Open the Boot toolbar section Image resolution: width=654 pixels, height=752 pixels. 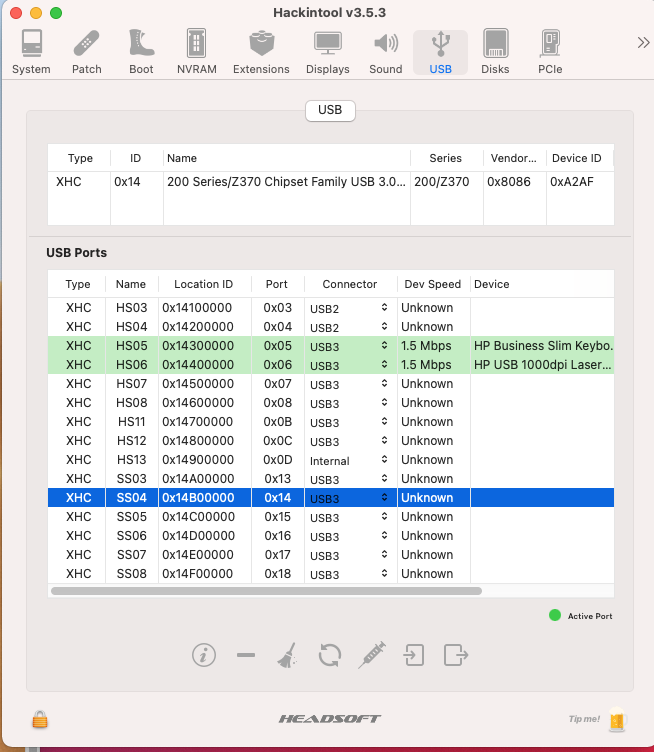[141, 52]
